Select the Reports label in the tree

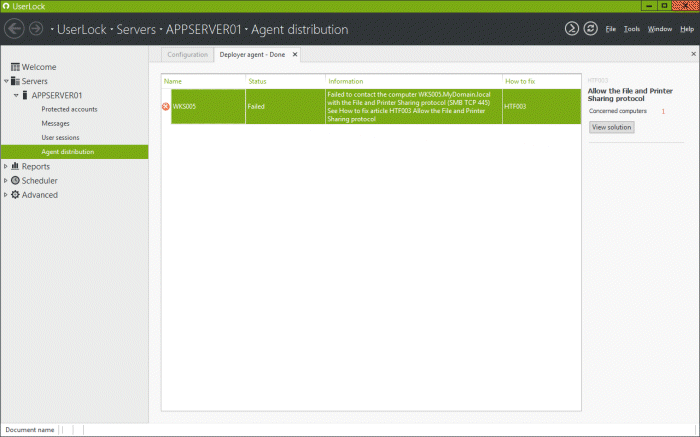click(36, 166)
